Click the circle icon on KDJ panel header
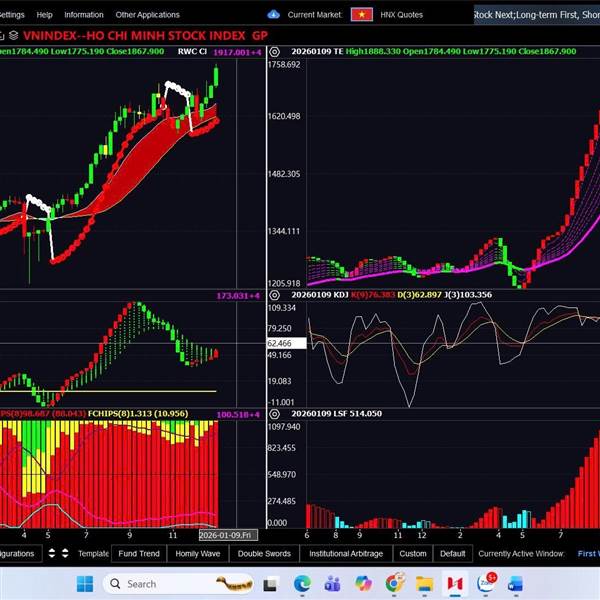The image size is (600, 600). [275, 296]
